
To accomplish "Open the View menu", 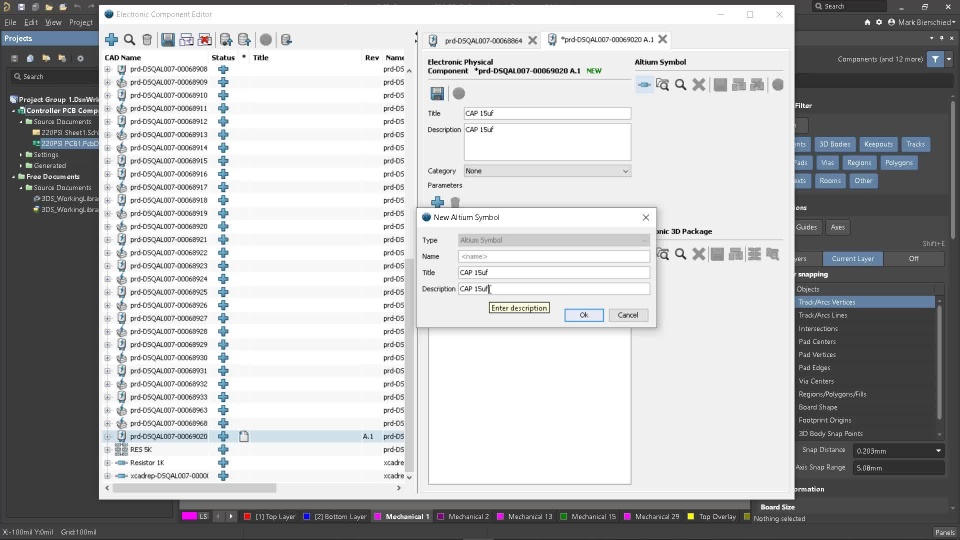I will pos(53,22).
